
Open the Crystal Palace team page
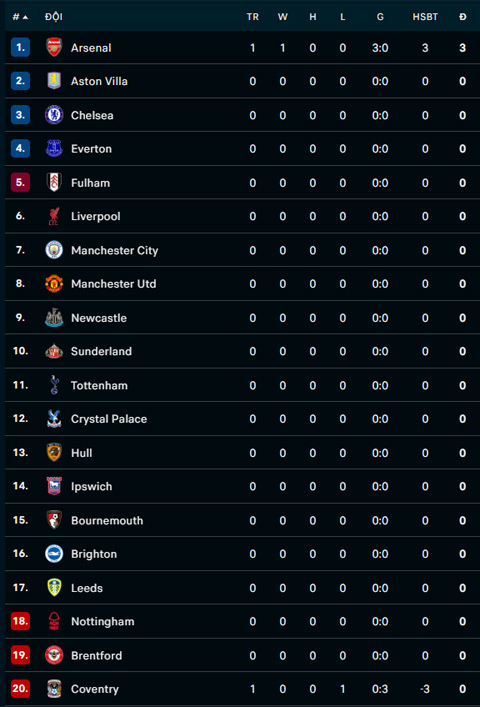coord(109,419)
